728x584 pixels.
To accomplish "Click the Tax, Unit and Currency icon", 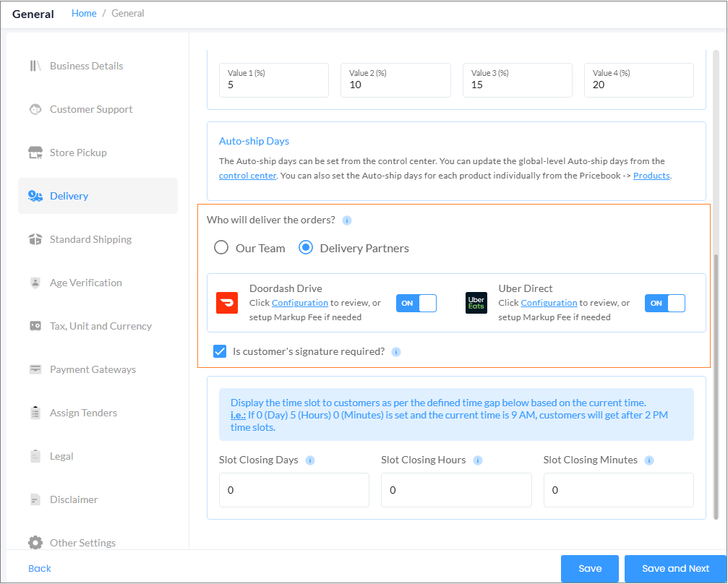I will (x=35, y=326).
